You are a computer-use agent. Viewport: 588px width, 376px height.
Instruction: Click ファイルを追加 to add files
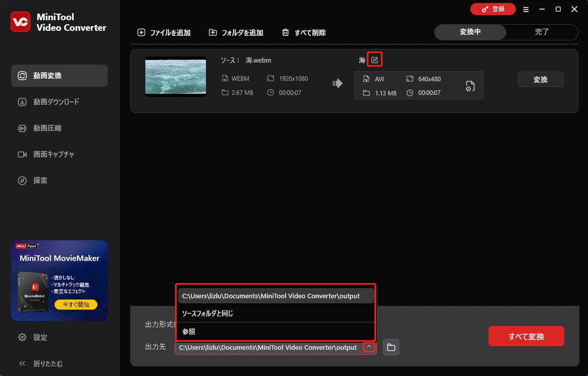[x=164, y=33]
